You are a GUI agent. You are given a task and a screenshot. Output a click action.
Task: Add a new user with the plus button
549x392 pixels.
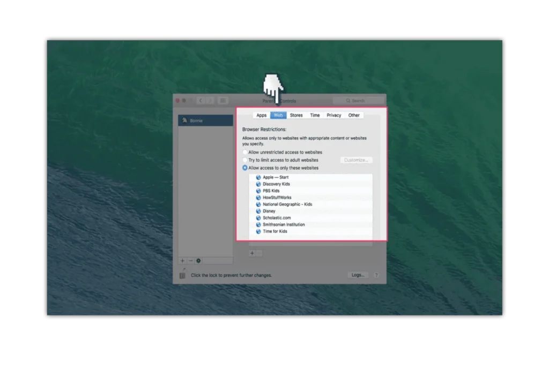(182, 261)
